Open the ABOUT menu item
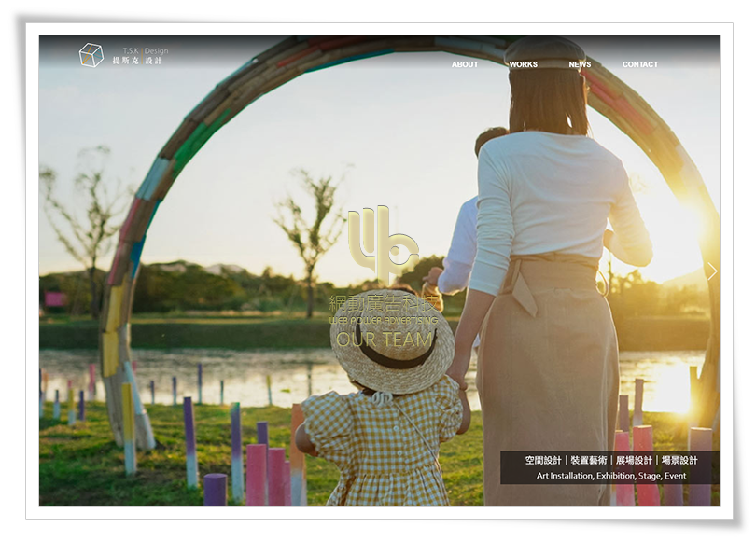 [x=465, y=64]
